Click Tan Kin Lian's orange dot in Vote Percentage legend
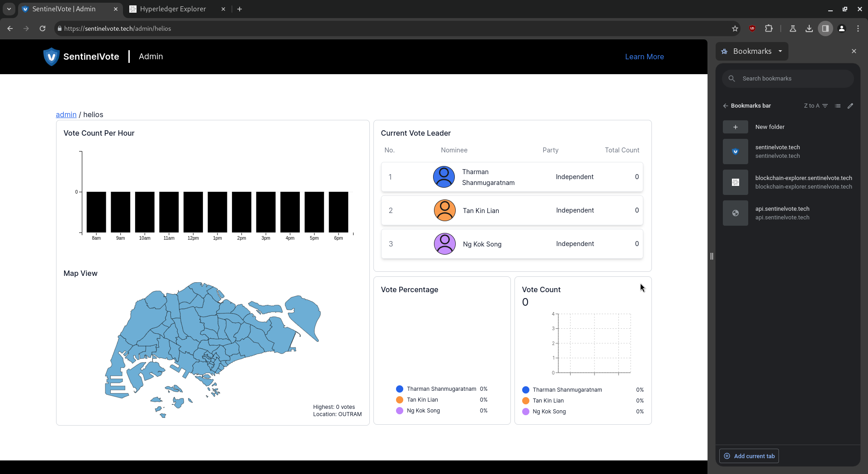Image resolution: width=868 pixels, height=474 pixels. click(399, 400)
